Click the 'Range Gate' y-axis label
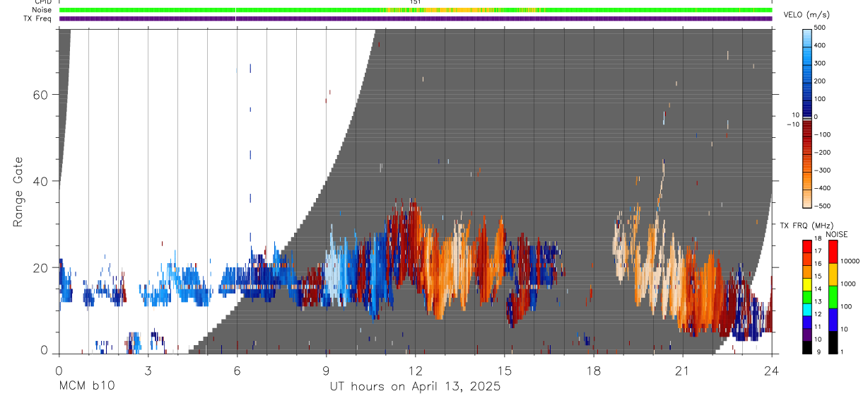 pos(18,193)
